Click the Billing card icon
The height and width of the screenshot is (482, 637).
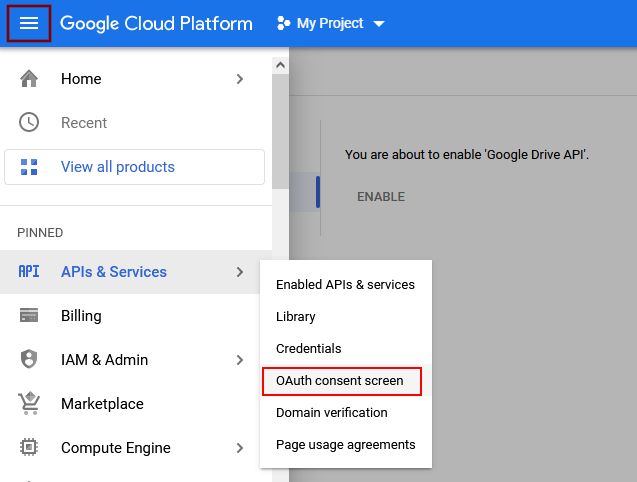tap(29, 315)
